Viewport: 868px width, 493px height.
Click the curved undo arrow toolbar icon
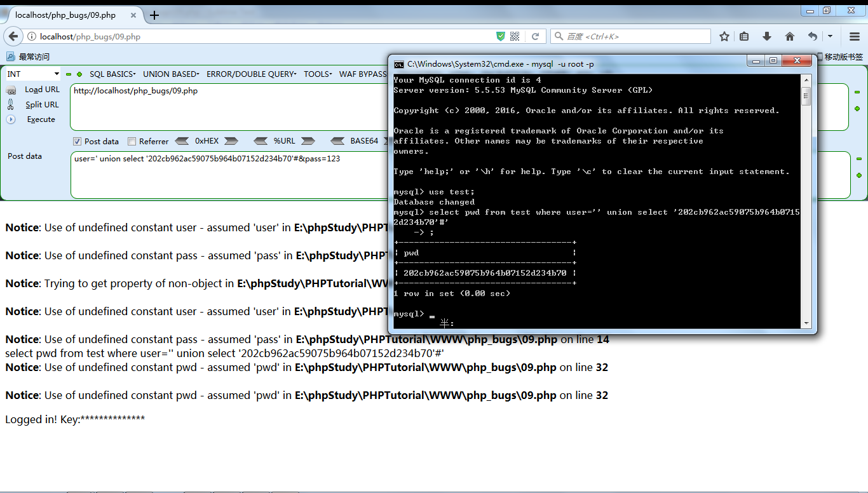point(813,36)
